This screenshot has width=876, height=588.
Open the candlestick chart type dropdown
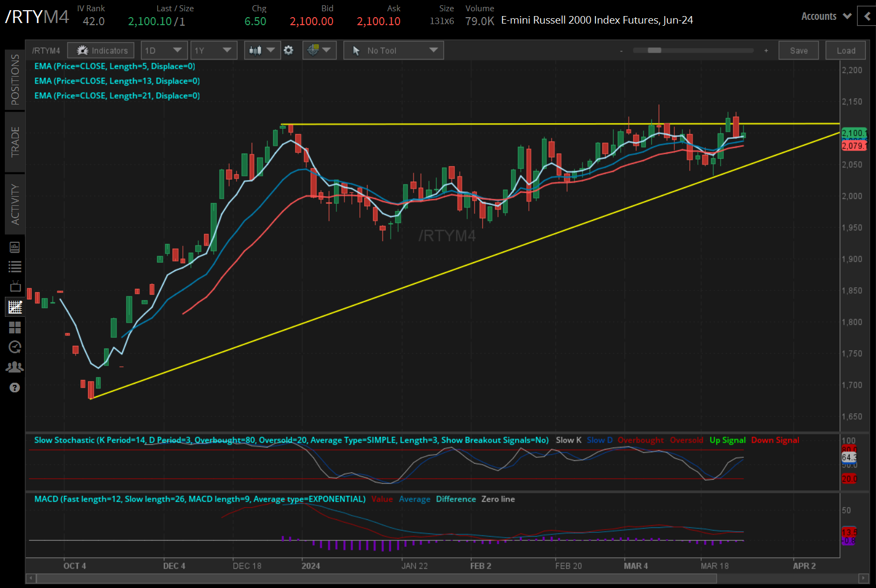[x=261, y=50]
